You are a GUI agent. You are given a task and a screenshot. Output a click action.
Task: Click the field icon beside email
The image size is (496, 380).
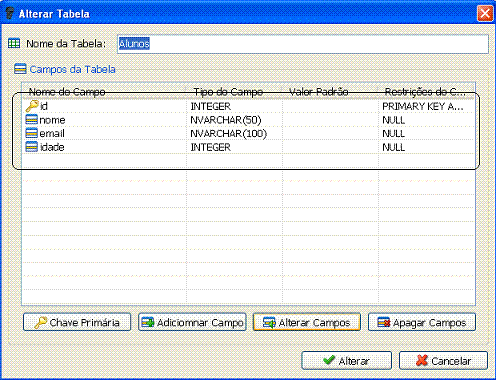[x=32, y=133]
